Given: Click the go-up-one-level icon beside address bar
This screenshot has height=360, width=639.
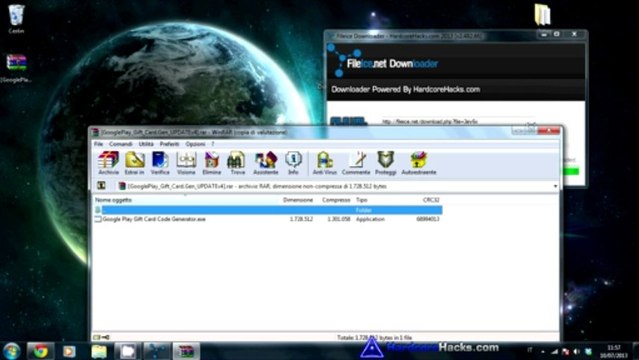Looking at the screenshot, I should pos(101,186).
